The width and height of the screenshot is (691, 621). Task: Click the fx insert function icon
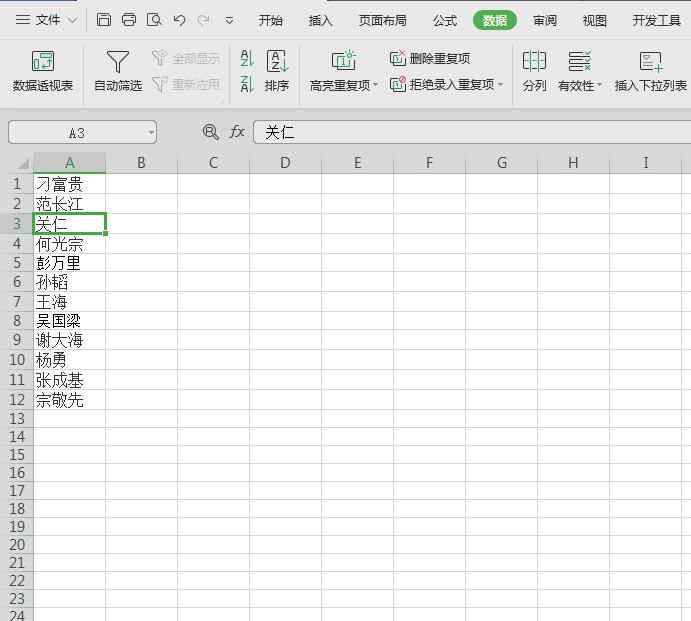[237, 132]
